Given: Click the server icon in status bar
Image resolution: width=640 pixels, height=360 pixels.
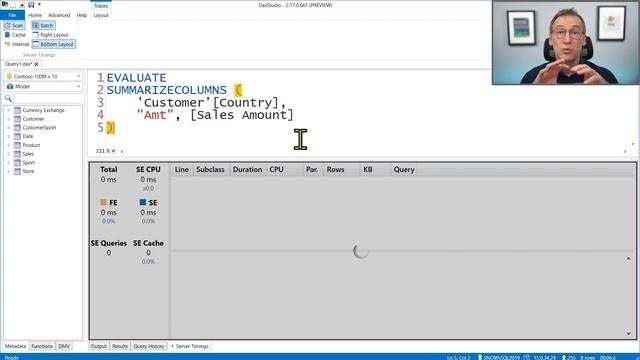Looking at the screenshot, I should pyautogui.click(x=480, y=357).
